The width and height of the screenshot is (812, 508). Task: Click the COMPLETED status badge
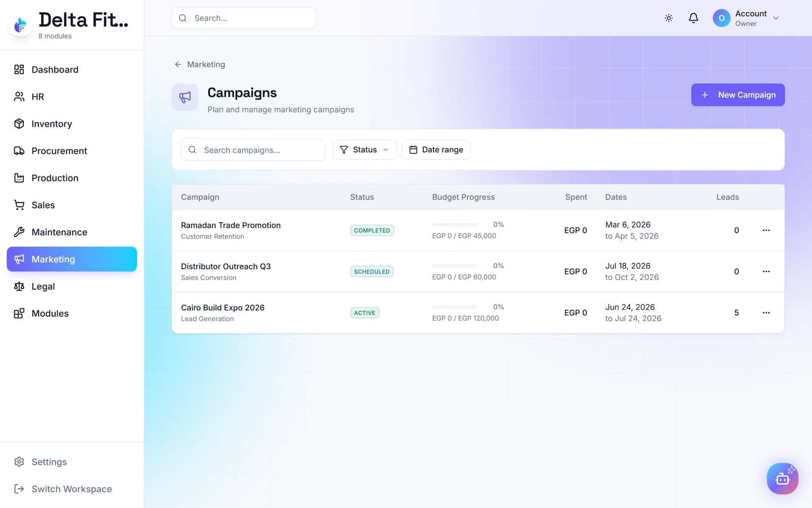[372, 230]
